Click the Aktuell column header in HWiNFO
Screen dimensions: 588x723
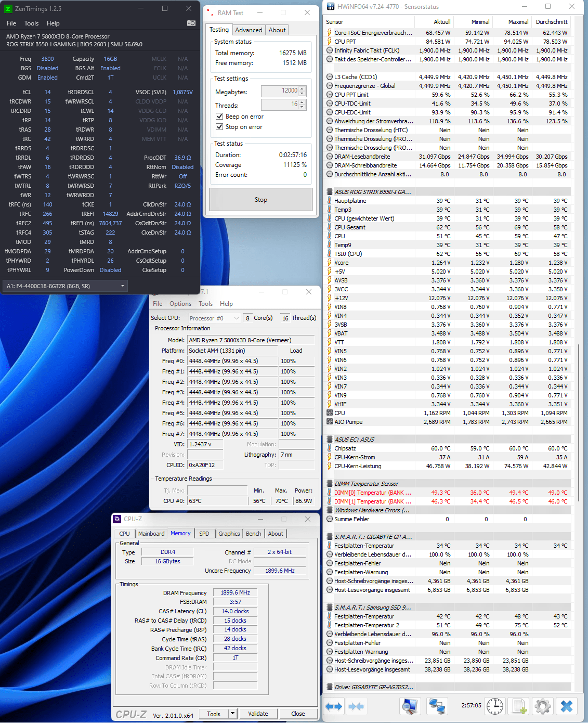pos(434,22)
